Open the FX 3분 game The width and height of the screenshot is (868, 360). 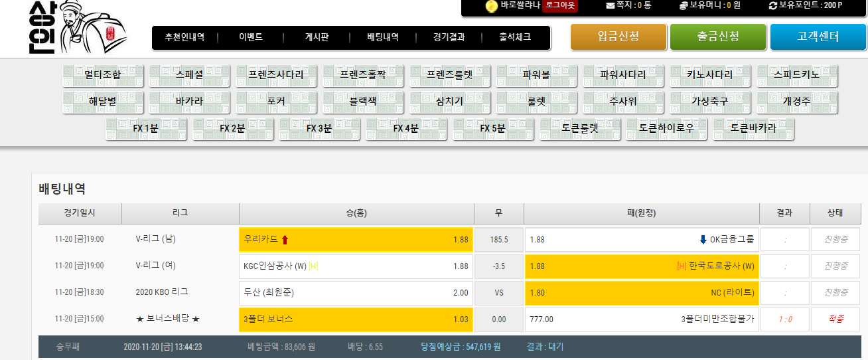pos(319,129)
